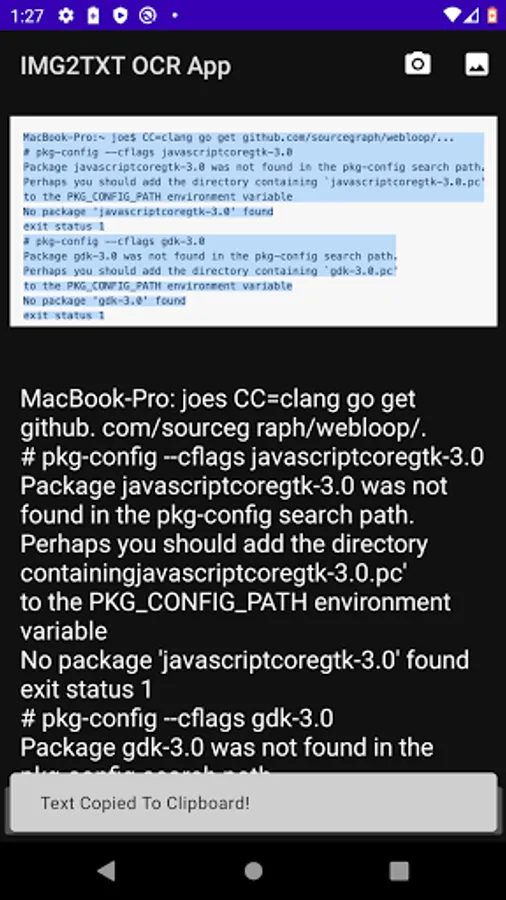Tap the clock showing 1:27

pyautogui.click(x=27, y=15)
